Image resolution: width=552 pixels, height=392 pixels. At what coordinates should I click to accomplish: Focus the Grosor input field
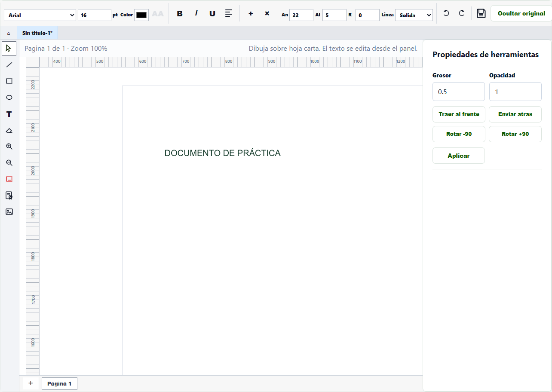coord(459,92)
